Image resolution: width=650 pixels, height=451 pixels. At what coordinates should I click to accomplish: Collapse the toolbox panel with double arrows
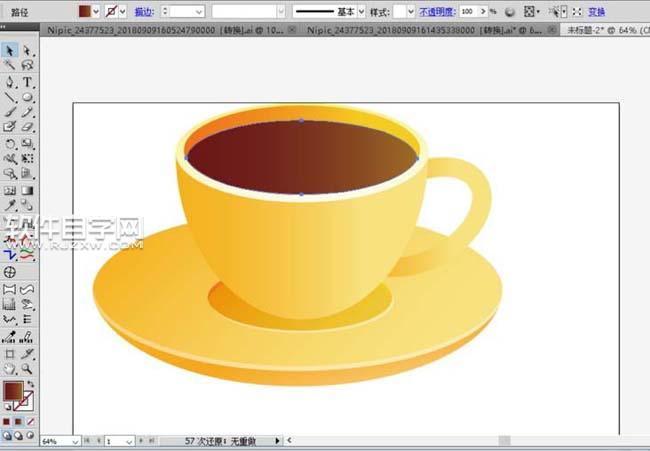3,27
